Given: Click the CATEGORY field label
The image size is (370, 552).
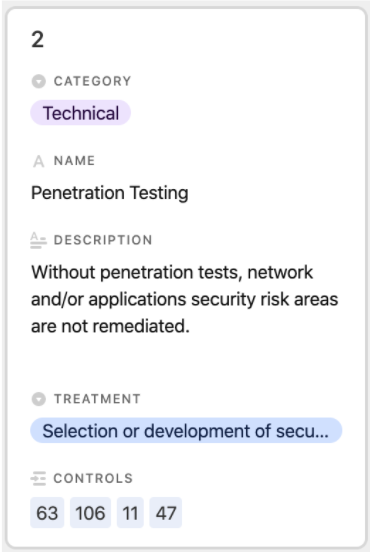Looking at the screenshot, I should coord(92,81).
